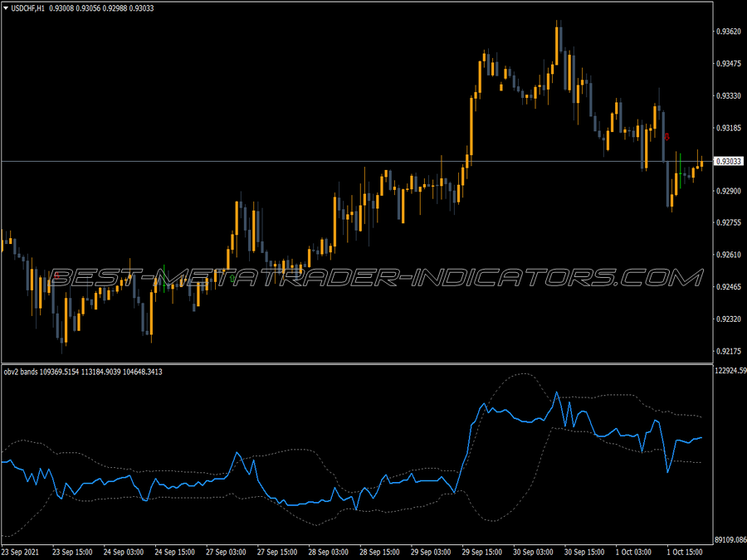Click the red arrow signal near 23 Sep 15:00
Viewport: 747px width, 560px height.
(x=56, y=275)
